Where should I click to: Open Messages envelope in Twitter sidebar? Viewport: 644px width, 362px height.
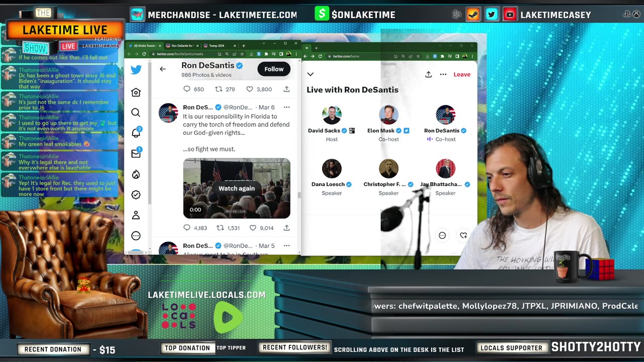136,153
